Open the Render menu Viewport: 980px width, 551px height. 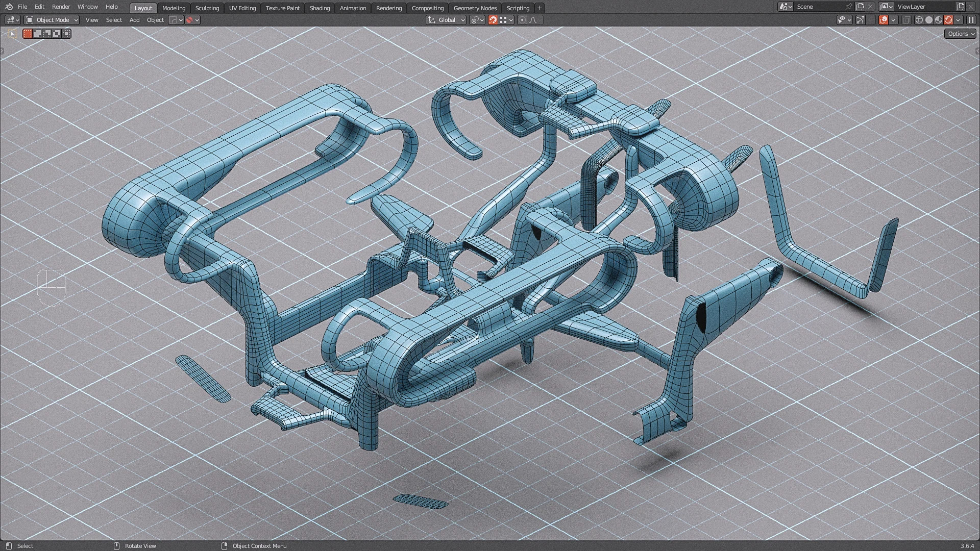point(61,7)
